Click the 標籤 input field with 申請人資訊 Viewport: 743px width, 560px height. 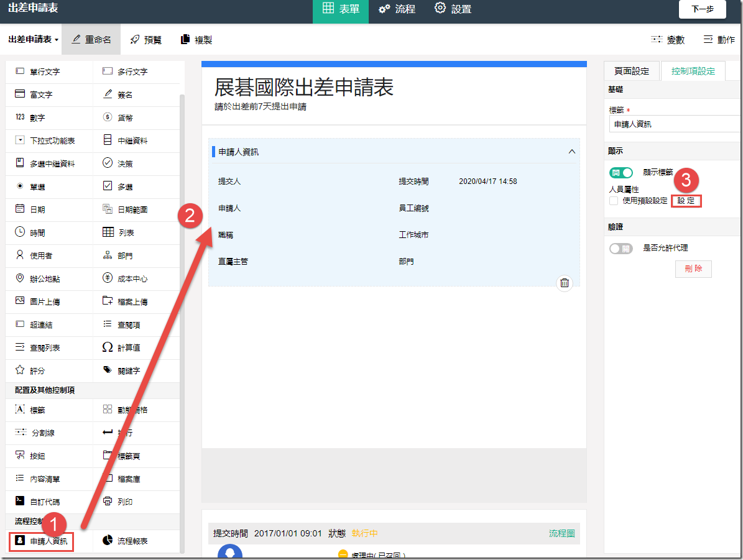[674, 124]
